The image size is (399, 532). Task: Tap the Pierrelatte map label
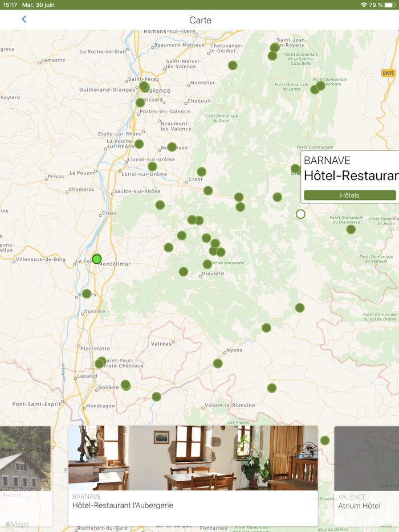coord(95,349)
